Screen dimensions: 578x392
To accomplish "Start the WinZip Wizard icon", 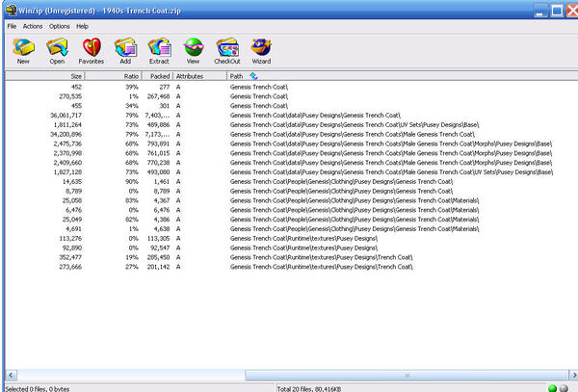I will [x=261, y=51].
